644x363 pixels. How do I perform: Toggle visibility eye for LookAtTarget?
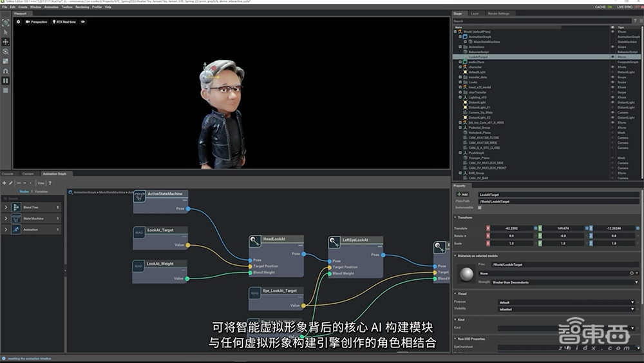(x=612, y=57)
